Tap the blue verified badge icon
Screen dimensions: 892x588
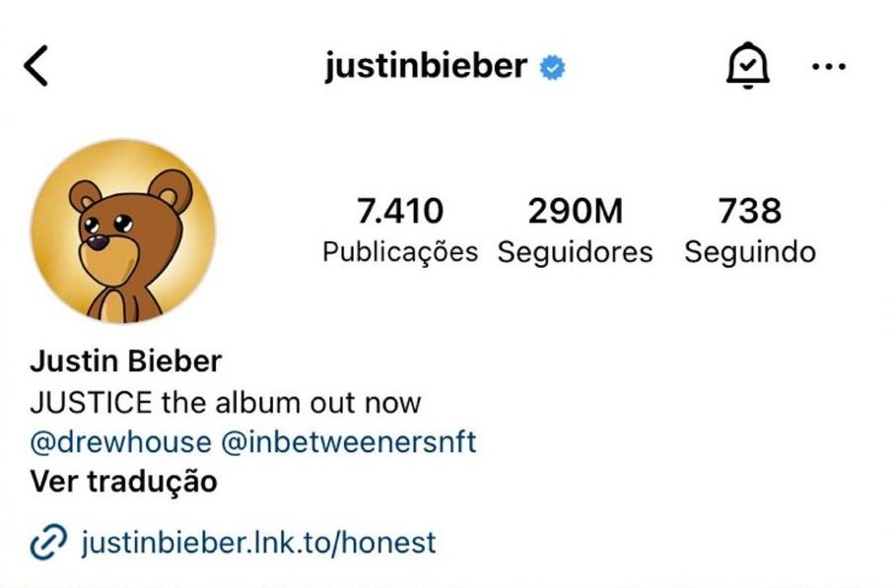tap(552, 68)
